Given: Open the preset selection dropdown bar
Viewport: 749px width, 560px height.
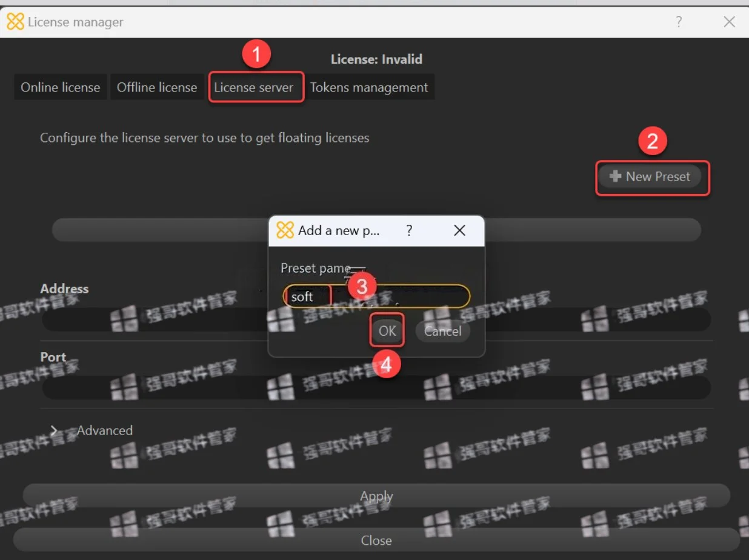Looking at the screenshot, I should tap(376, 230).
